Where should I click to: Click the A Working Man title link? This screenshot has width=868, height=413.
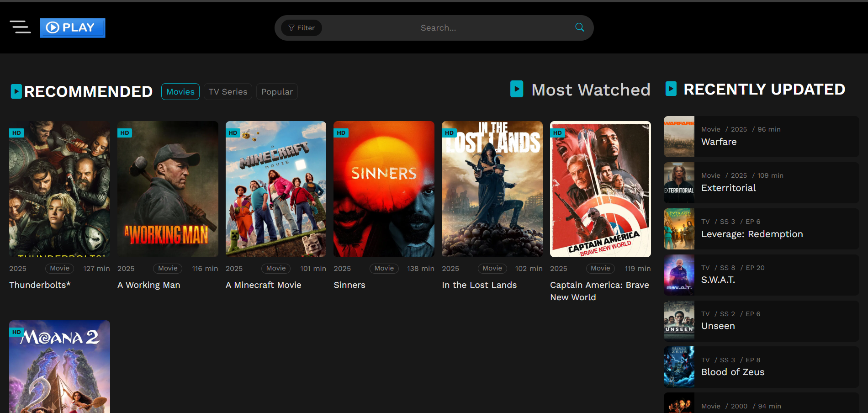pyautogui.click(x=148, y=285)
